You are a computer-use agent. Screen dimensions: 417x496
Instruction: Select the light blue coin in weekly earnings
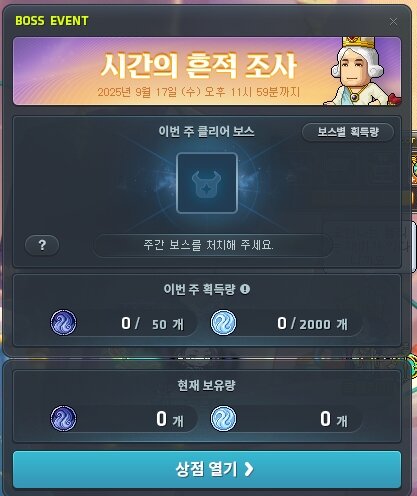[223, 323]
